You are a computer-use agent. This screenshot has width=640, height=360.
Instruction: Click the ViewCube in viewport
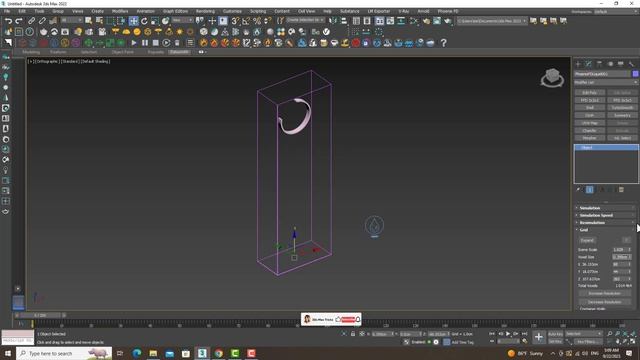[552, 77]
